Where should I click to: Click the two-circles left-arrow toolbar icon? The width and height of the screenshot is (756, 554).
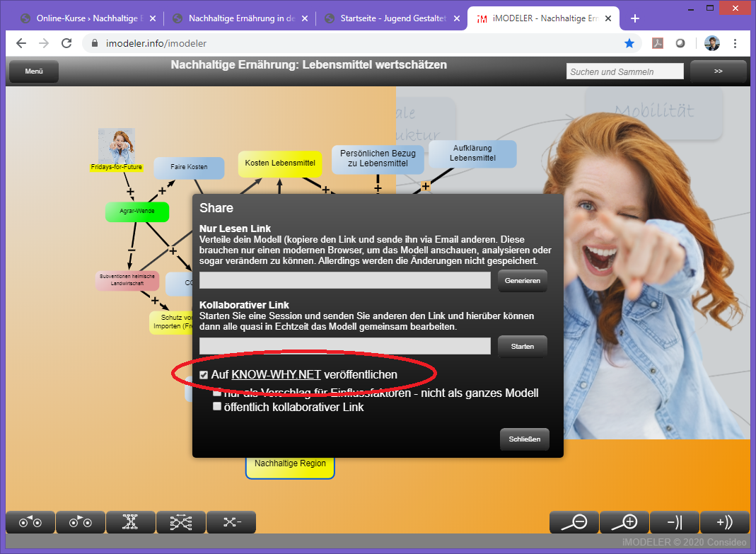[30, 522]
